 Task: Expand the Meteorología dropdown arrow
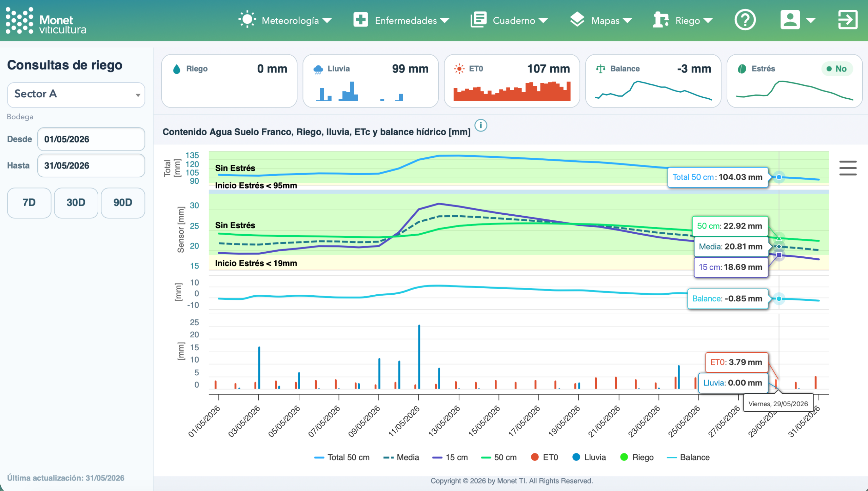point(327,21)
